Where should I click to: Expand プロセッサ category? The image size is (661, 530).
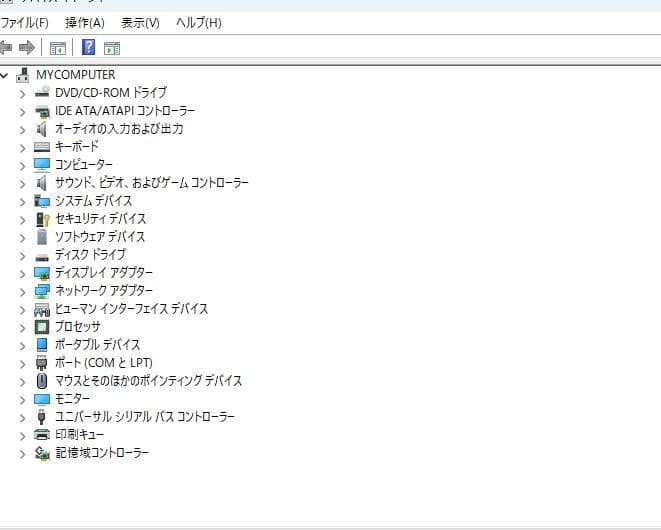tap(23, 328)
